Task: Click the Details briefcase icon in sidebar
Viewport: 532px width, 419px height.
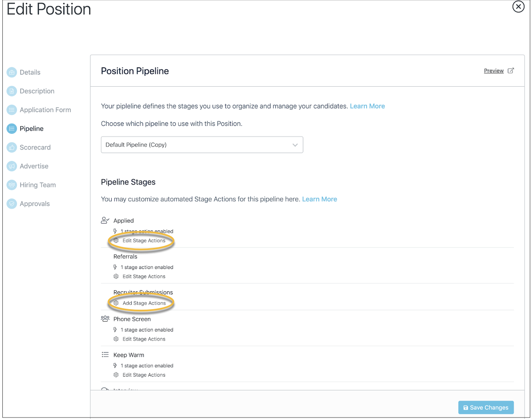Action: coord(12,72)
